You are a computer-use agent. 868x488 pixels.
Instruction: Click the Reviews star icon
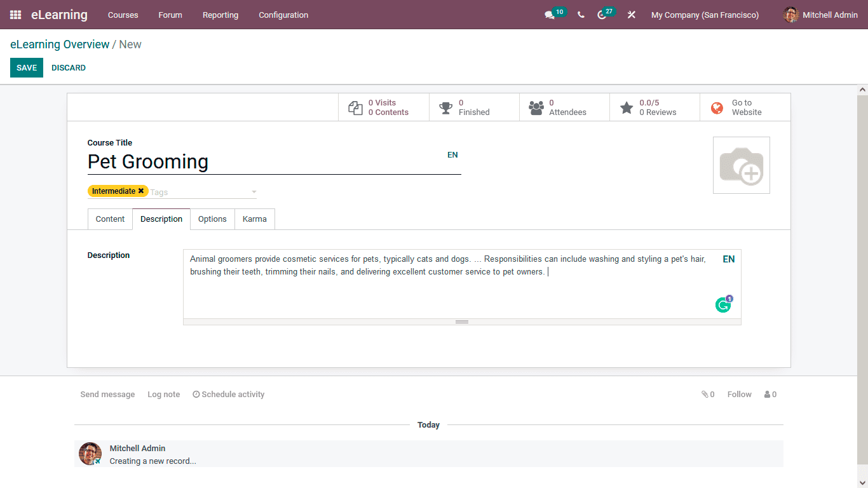626,107
